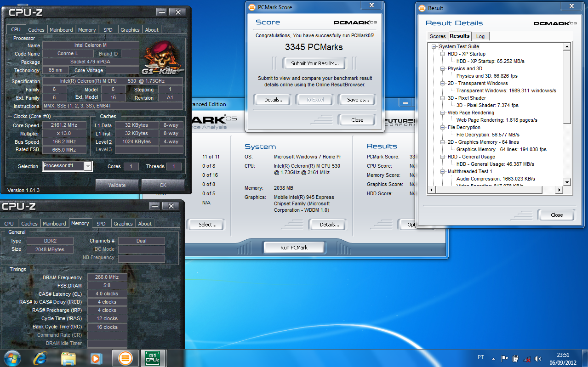Viewport: 588px width, 367px height.
Task: Select 'Audio Compression: 1663.023 KB/s' row
Action: [x=496, y=179]
